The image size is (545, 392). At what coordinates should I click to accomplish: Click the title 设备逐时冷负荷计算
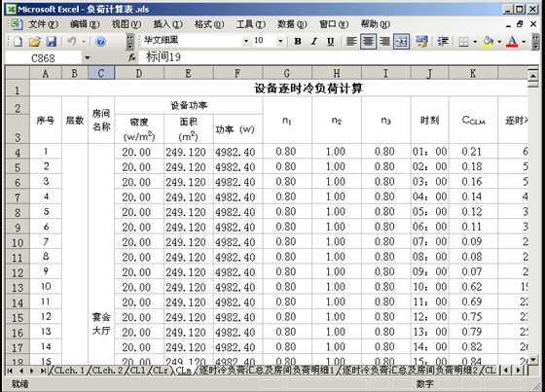(x=309, y=89)
